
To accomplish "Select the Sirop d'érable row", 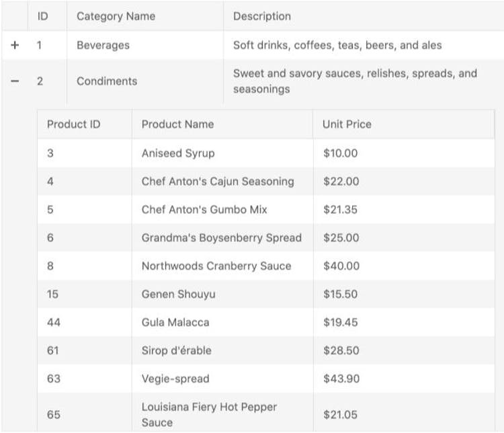I will point(176,351).
